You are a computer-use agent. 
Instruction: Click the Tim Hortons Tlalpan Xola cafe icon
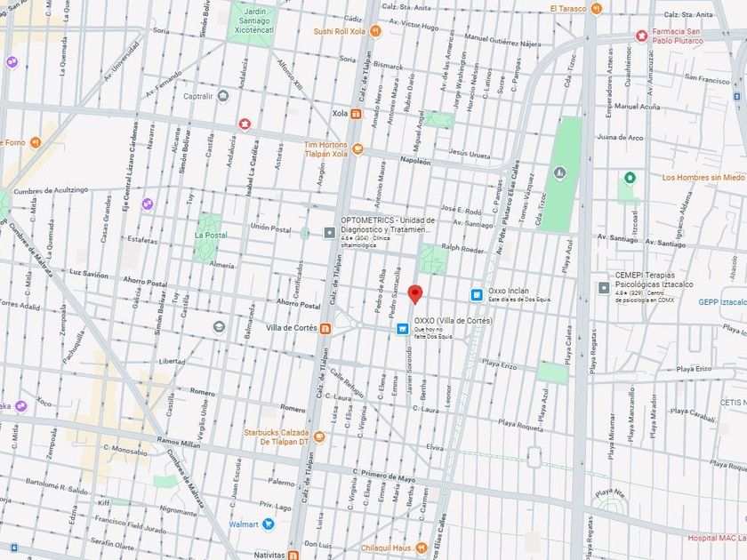coord(357,149)
